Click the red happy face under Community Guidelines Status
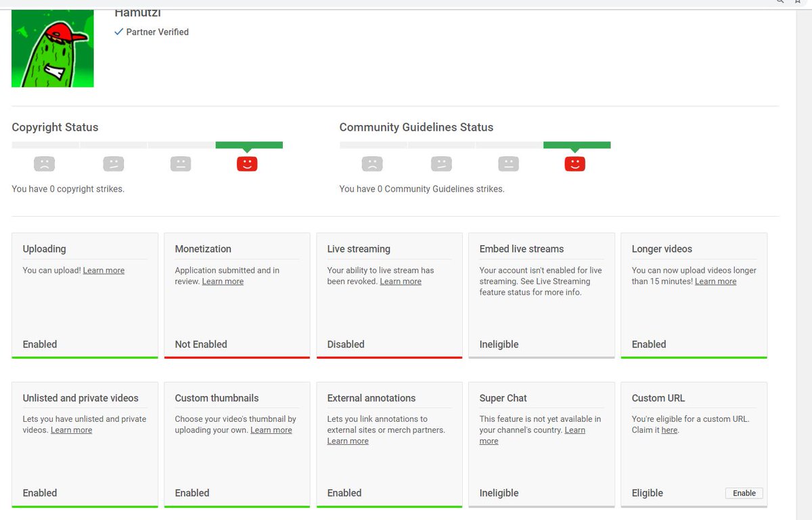This screenshot has height=520, width=812. (575, 164)
